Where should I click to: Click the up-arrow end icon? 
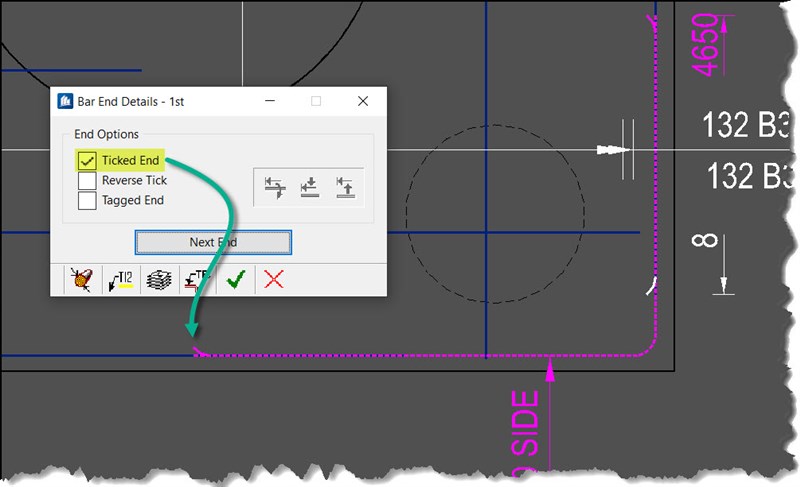pos(345,187)
